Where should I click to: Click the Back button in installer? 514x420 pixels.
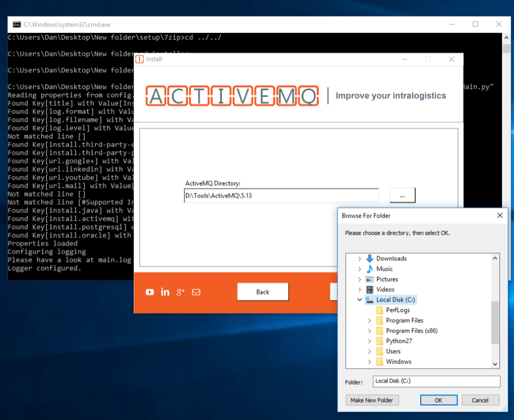coord(263,292)
